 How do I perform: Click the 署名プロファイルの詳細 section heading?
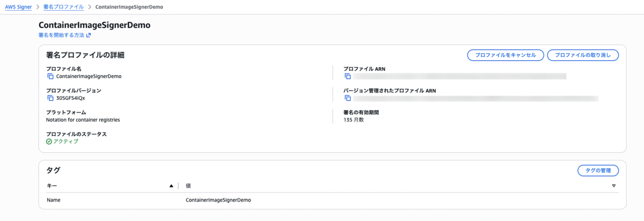tap(86, 55)
